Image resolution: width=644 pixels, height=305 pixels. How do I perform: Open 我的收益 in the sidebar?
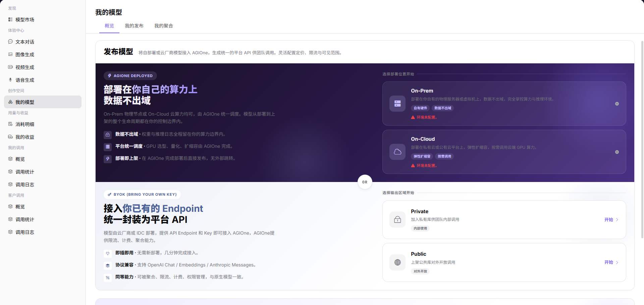43,137
